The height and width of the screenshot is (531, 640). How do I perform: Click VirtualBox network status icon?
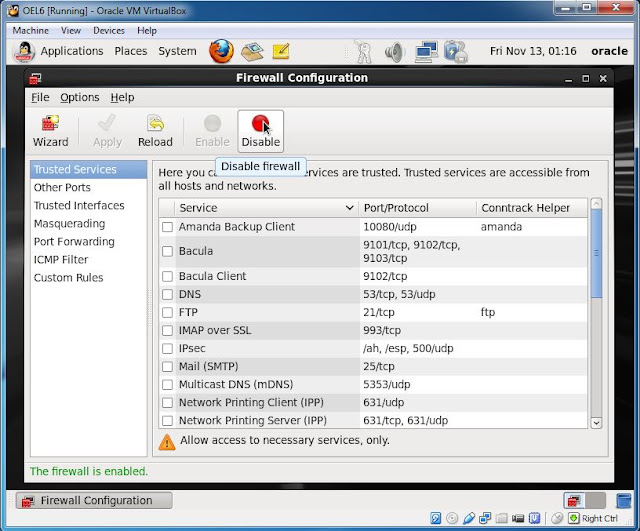pos(485,518)
